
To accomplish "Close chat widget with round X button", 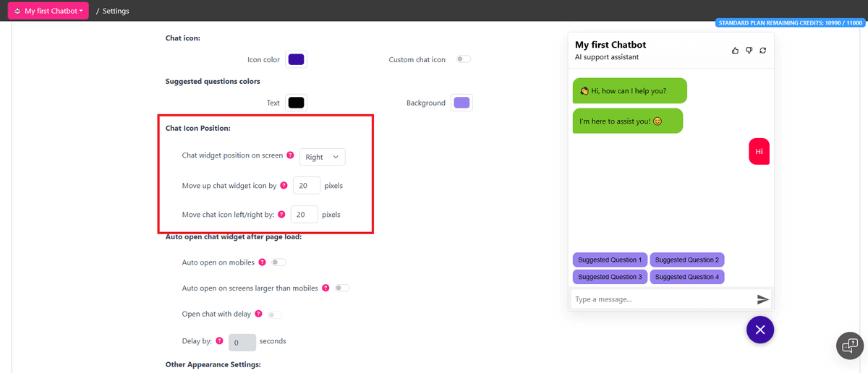I will [x=760, y=330].
